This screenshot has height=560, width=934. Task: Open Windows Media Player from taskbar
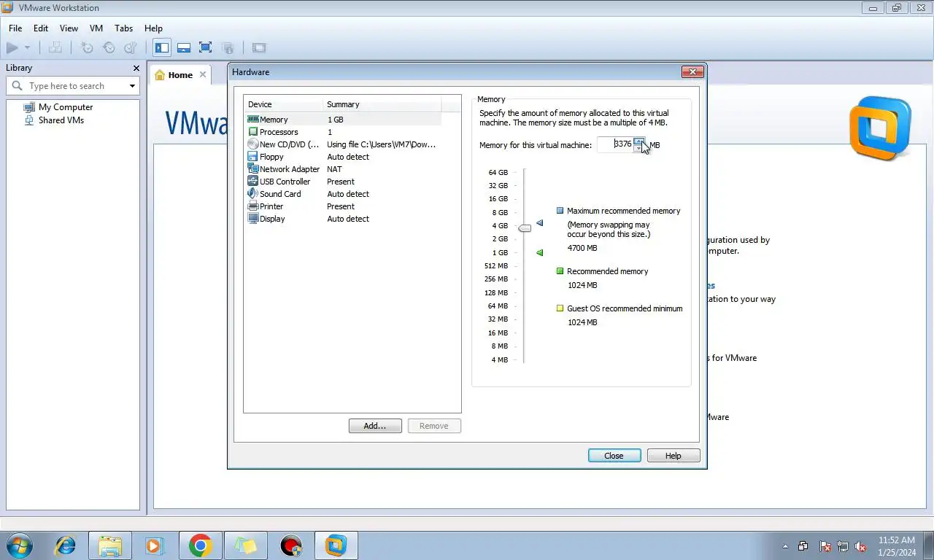coord(154,545)
